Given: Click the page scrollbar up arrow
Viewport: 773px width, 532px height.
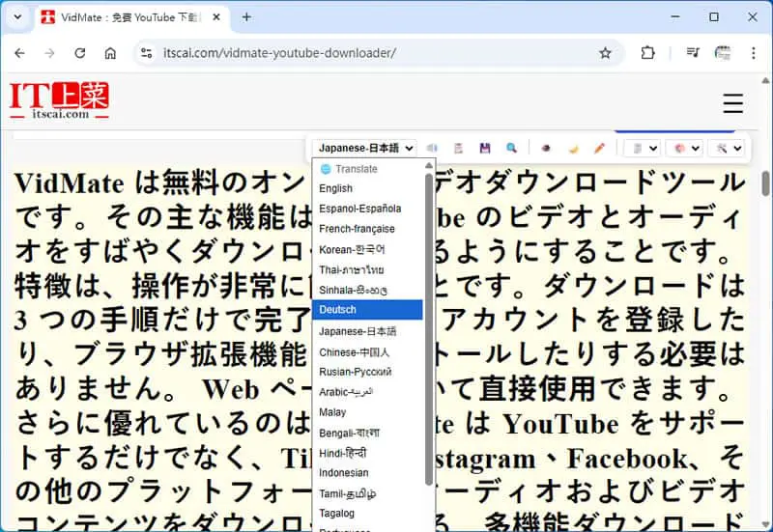Looking at the screenshot, I should [x=765, y=80].
